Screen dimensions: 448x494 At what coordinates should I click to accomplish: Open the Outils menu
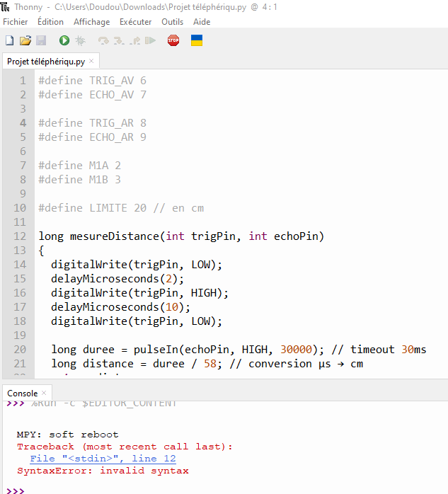point(172,22)
